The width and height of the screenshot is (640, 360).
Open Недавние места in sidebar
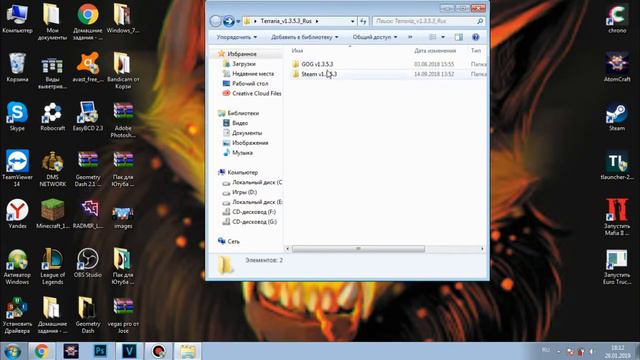pos(253,73)
